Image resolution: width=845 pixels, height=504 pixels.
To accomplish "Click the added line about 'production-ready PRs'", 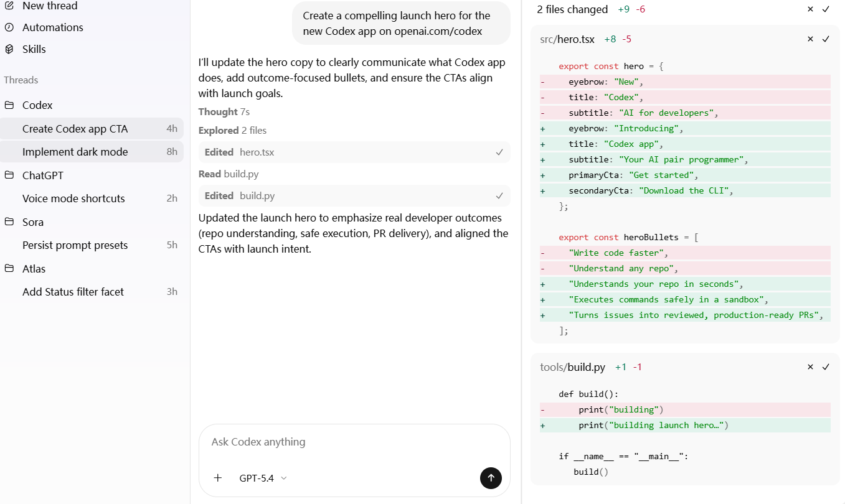I will 685,315.
